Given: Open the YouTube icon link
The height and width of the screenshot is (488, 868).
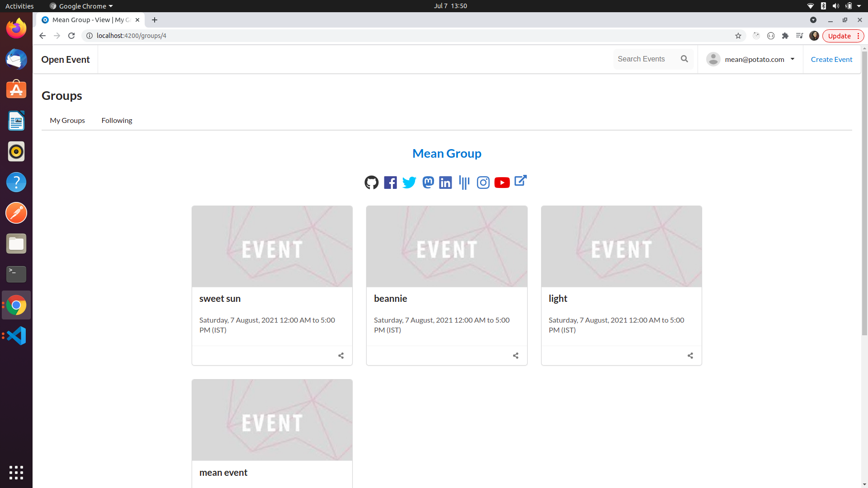Looking at the screenshot, I should tap(502, 183).
